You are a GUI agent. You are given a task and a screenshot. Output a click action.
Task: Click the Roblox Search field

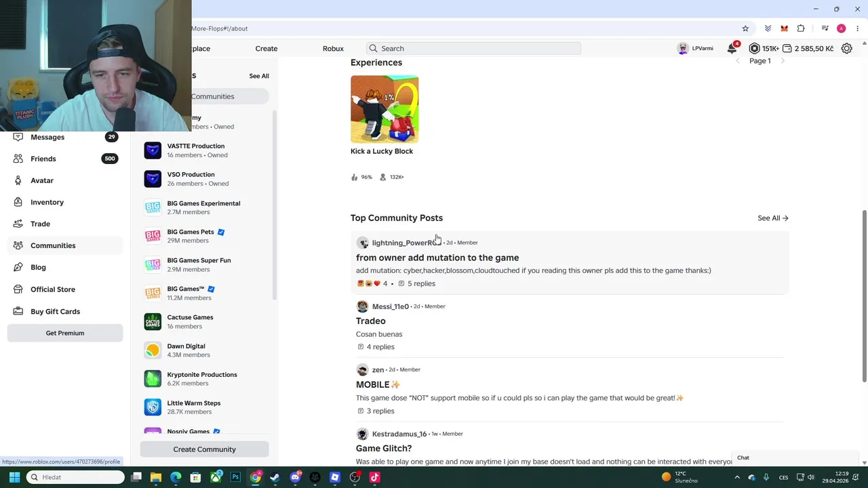pos(473,49)
